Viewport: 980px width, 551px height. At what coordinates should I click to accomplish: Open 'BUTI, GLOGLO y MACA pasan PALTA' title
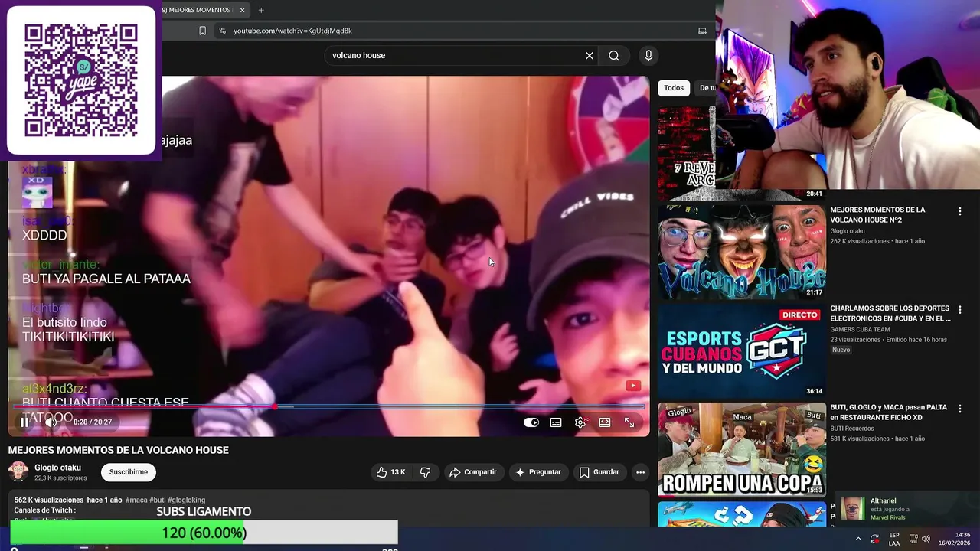click(x=888, y=412)
